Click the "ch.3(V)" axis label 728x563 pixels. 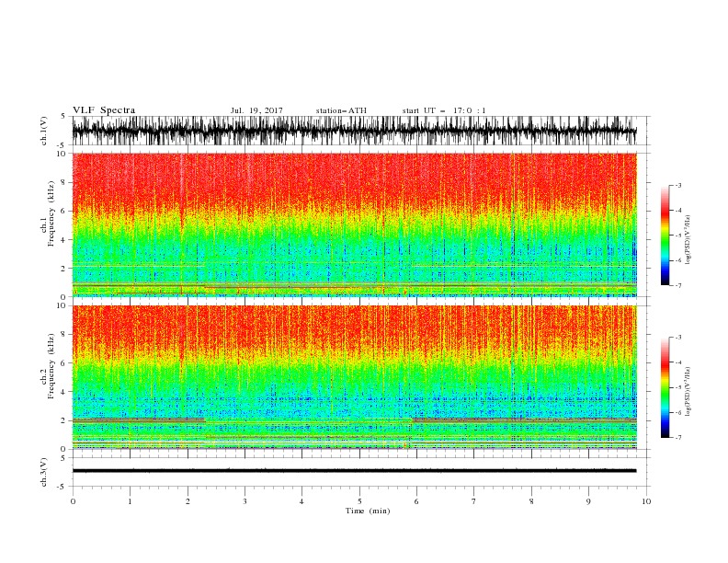point(44,472)
